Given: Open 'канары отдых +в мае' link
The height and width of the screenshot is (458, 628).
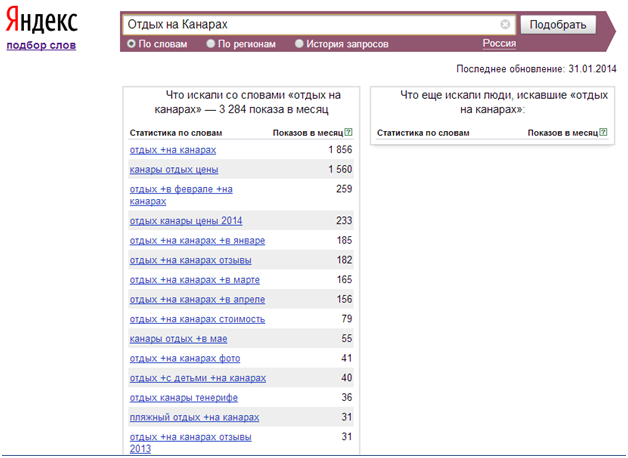Looking at the screenshot, I should tap(178, 339).
